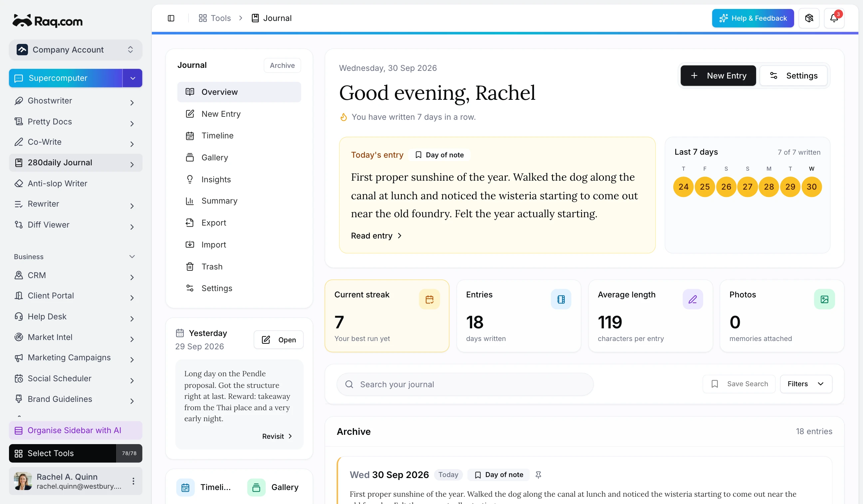The width and height of the screenshot is (863, 504).
Task: Open yesterday's entry with Open button
Action: (278, 340)
